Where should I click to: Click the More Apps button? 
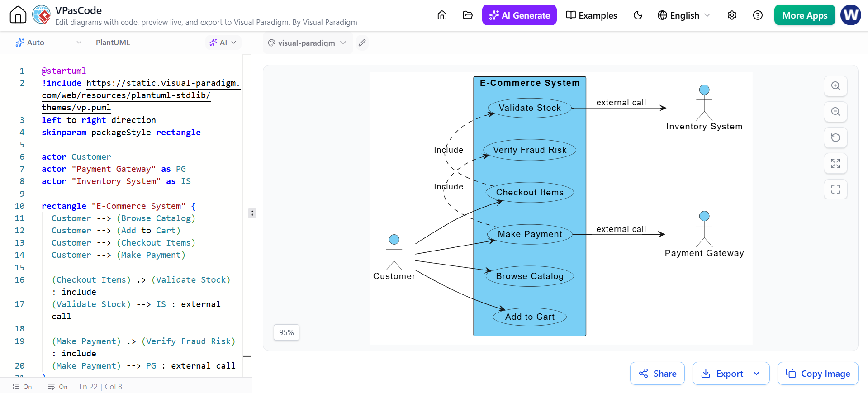805,15
